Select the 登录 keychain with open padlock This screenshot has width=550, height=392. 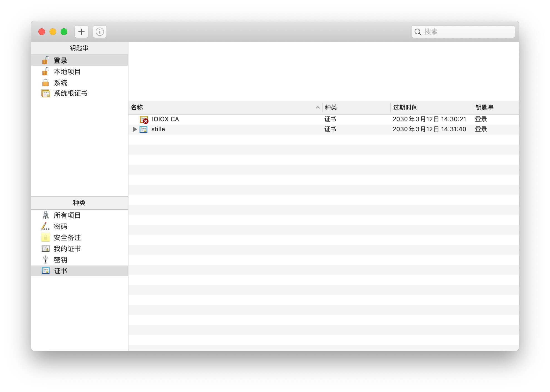(x=60, y=60)
